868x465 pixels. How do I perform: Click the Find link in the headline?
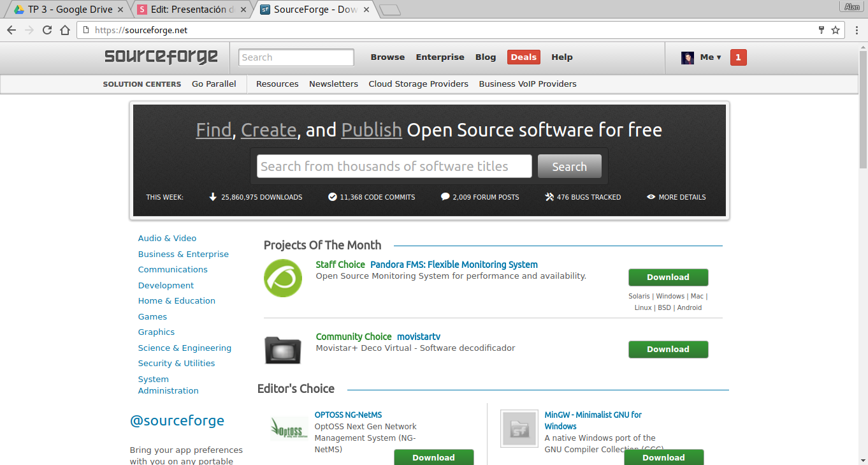[x=213, y=130]
